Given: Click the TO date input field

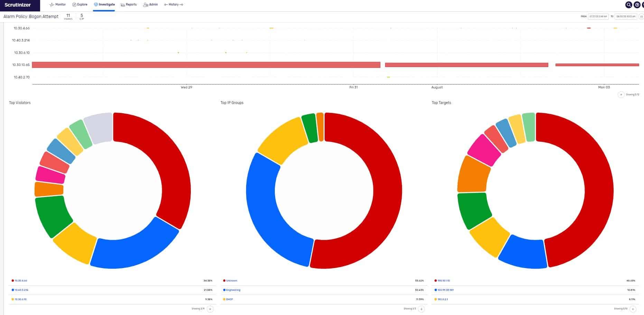Looking at the screenshot, I should [626, 17].
